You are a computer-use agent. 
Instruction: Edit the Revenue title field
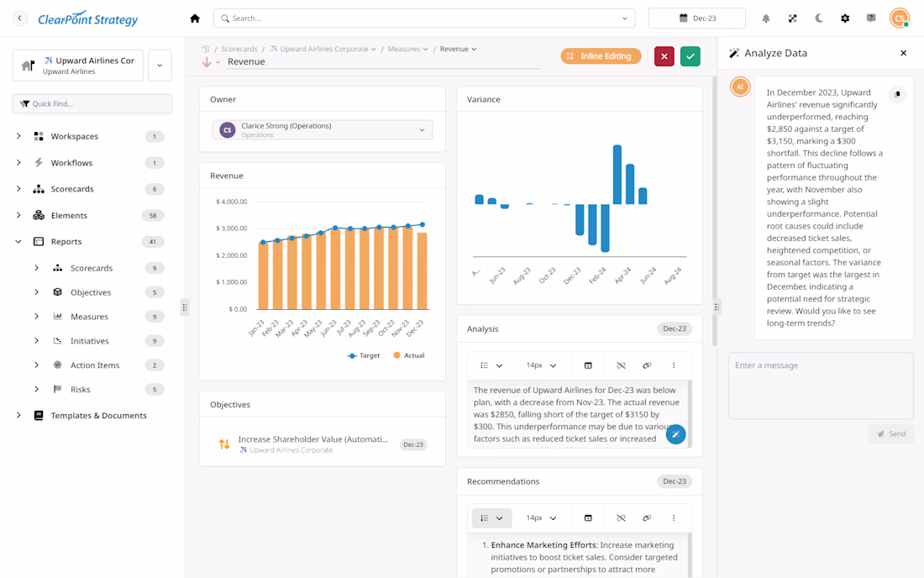(383, 62)
